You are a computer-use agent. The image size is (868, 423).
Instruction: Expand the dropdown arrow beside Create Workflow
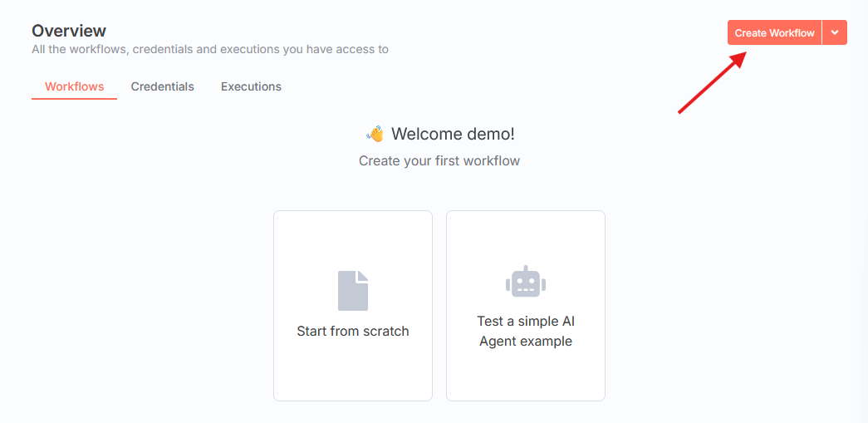point(835,33)
